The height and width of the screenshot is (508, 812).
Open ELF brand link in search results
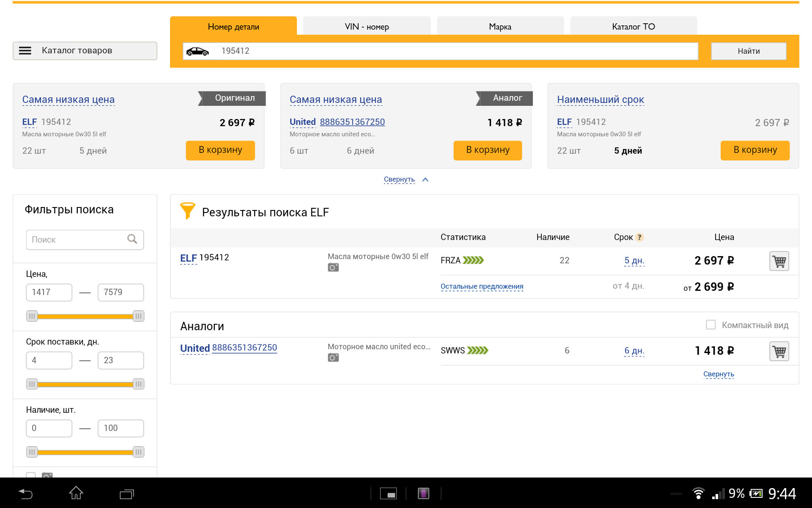189,258
